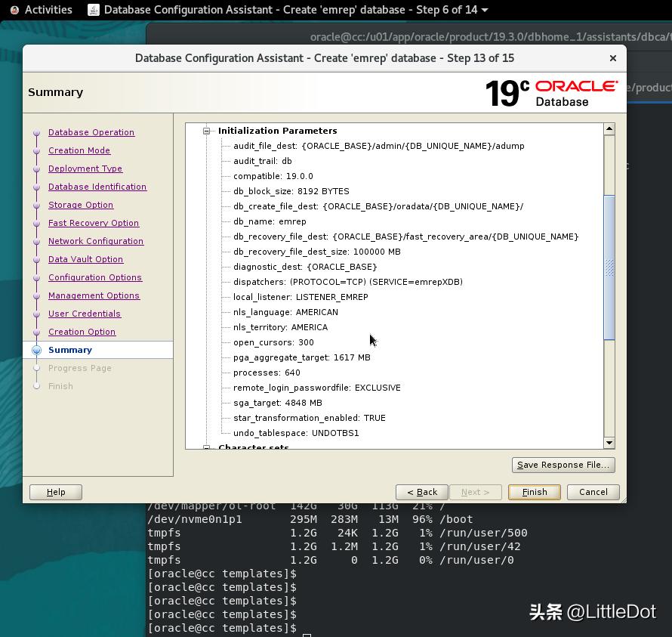
Task: Select the current Summary step
Action: [x=70, y=350]
